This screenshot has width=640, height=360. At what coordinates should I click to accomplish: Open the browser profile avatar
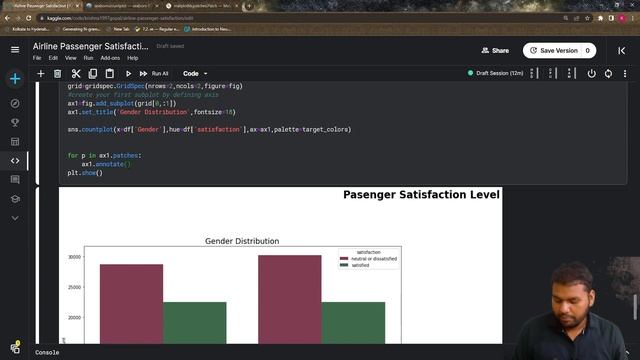(x=622, y=18)
